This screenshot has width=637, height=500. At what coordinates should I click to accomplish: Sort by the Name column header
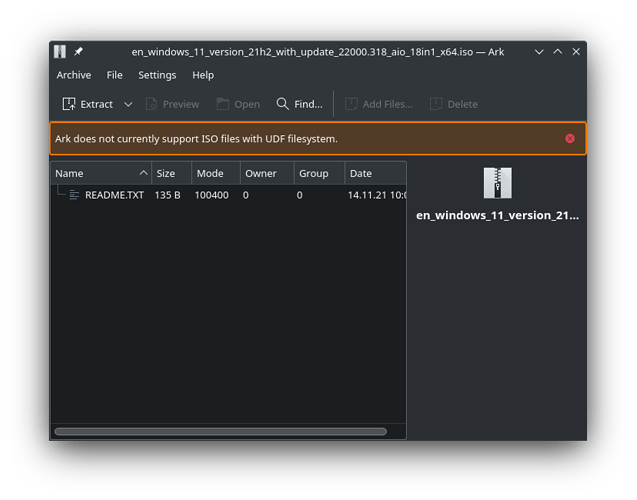coord(101,173)
